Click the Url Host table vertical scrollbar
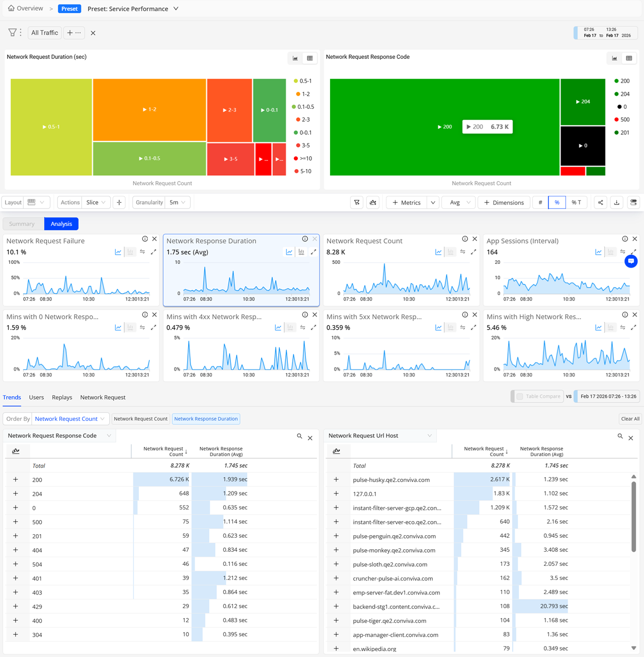Viewport: 644px width, 657px height. [633, 516]
